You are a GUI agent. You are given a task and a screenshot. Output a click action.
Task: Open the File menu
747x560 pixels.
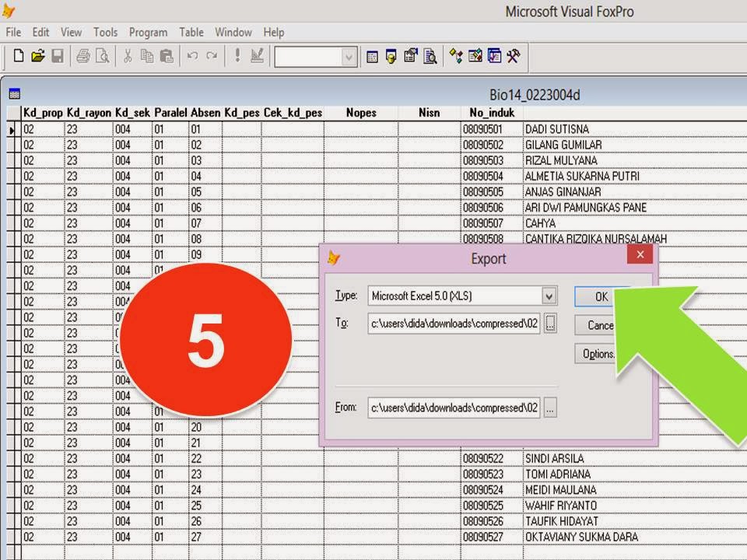click(13, 33)
